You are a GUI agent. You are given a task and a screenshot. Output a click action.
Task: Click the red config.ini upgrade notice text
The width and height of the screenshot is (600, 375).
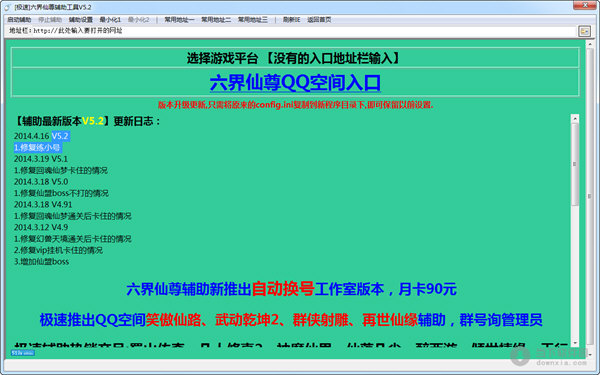[295, 105]
